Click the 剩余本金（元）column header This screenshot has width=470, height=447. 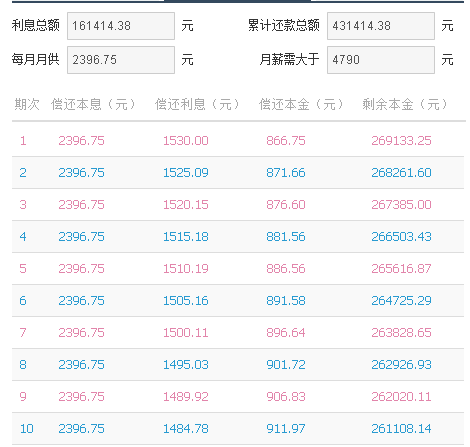coord(405,104)
